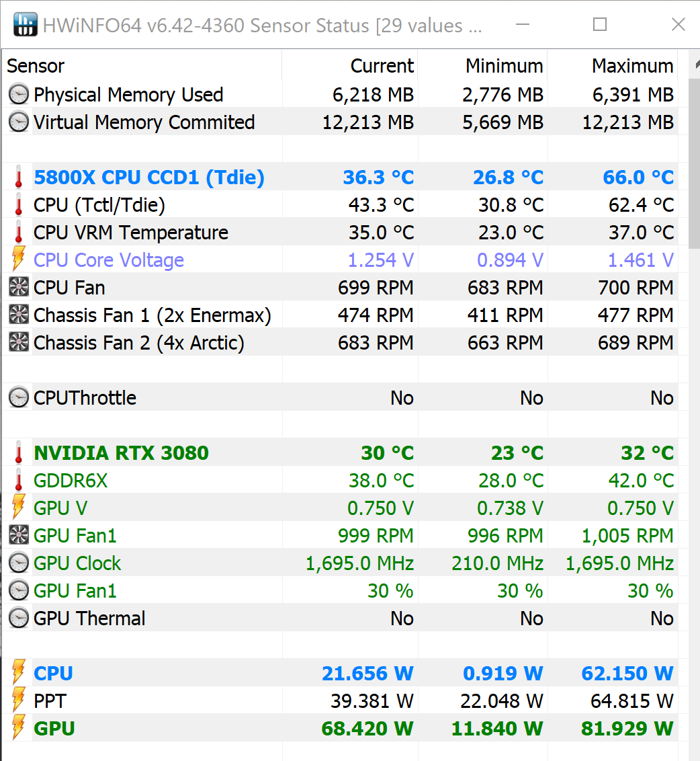Click lightning icon beside green GPU power row
Viewport: 700px width, 761px height.
(x=18, y=728)
